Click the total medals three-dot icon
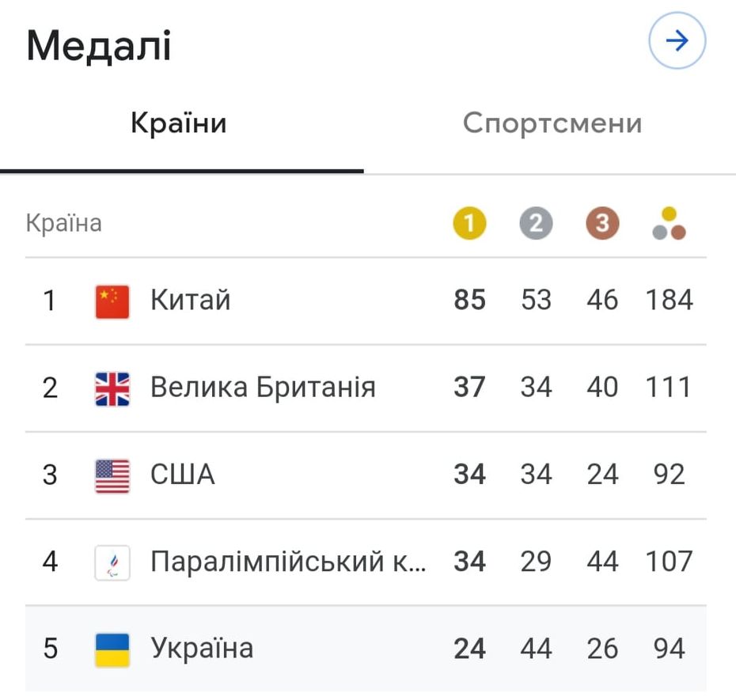Screen dimensions: 736x700 tap(669, 224)
